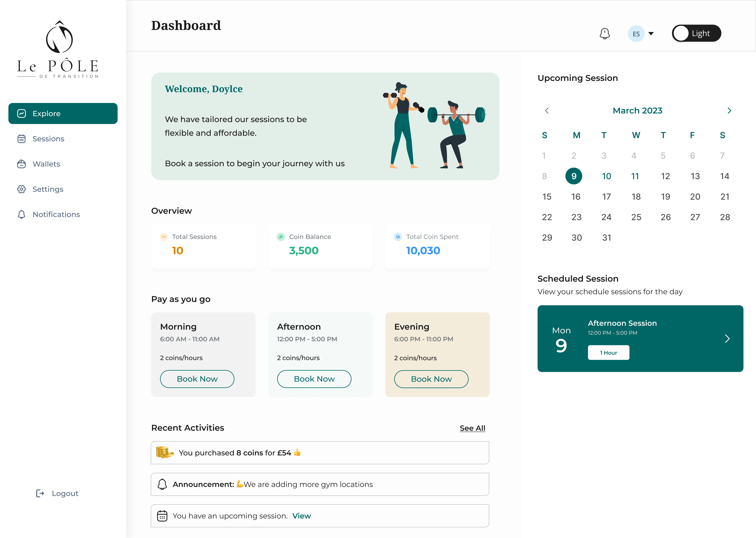Viewport: 756px width, 538px height.
Task: Click the Coin Balance value 3,500
Action: (304, 251)
